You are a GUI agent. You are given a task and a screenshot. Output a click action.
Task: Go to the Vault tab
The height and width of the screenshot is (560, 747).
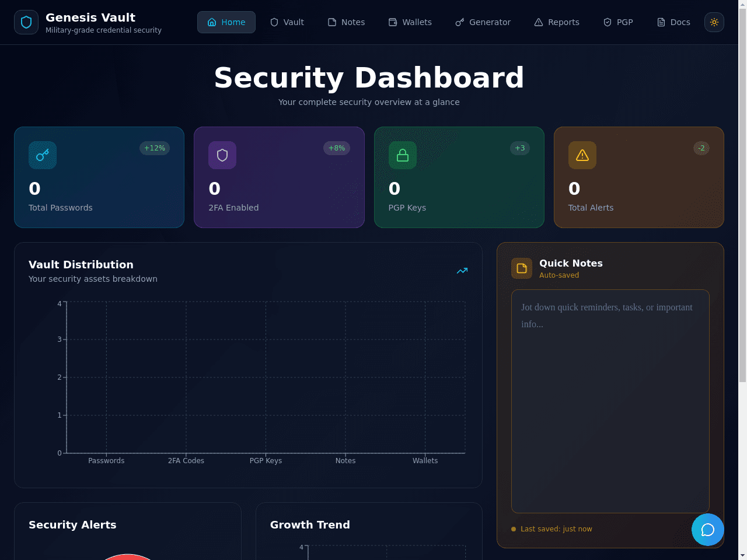tap(287, 22)
